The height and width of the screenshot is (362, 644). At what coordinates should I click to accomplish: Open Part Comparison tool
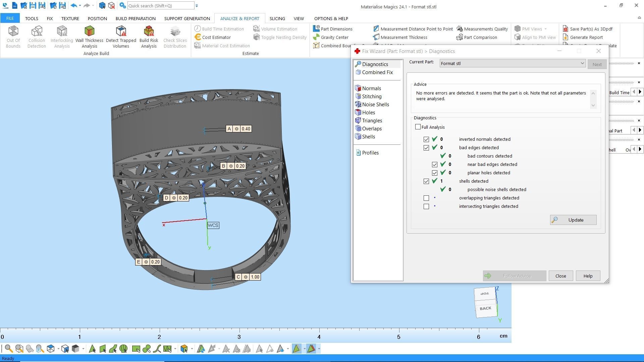click(480, 37)
